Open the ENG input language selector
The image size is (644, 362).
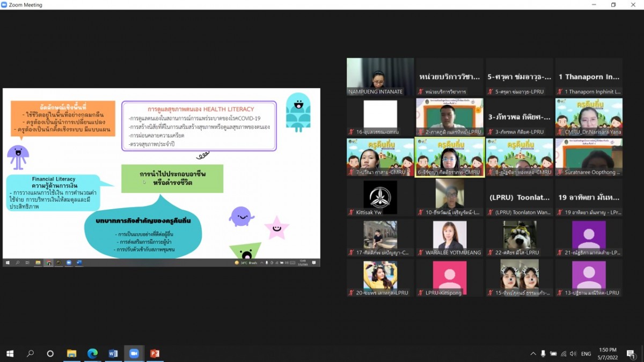click(586, 354)
